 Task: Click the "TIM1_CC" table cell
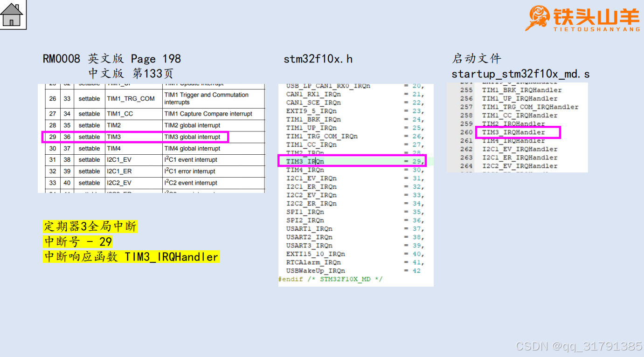click(120, 114)
